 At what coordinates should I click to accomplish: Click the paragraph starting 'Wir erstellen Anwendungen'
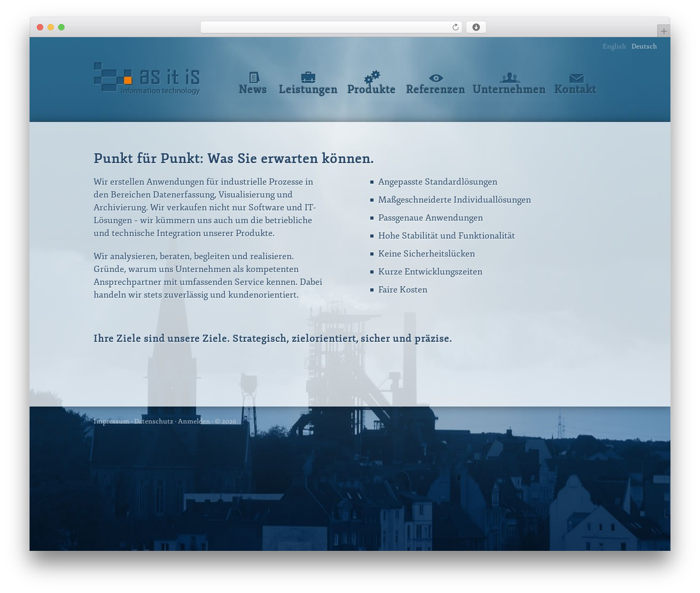tap(205, 207)
